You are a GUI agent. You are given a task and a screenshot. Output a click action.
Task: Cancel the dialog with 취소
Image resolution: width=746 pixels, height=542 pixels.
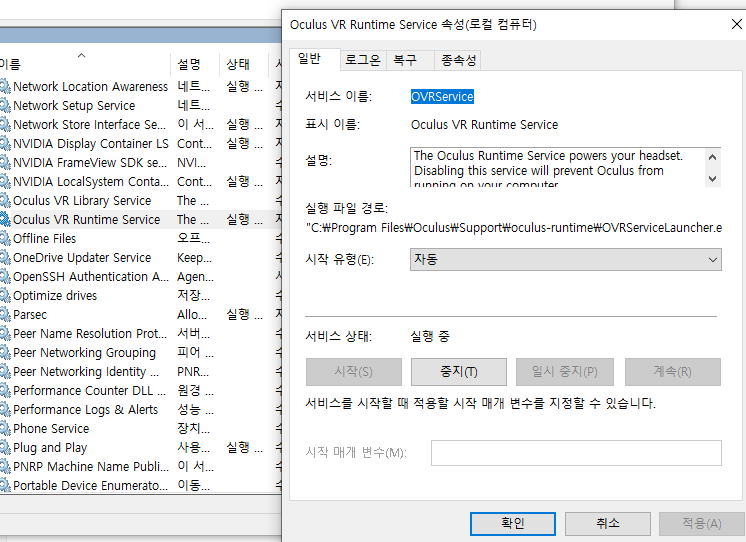[x=608, y=523]
